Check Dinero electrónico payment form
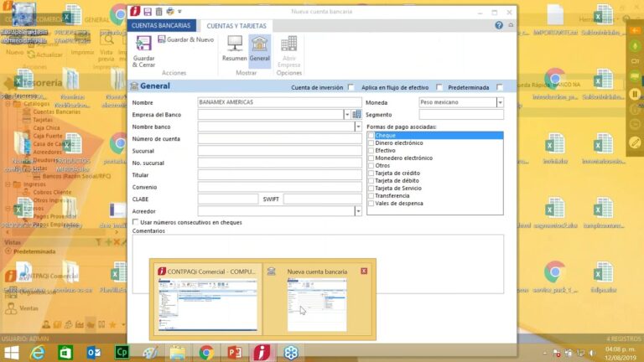Image resolution: width=644 pixels, height=362 pixels. pyautogui.click(x=371, y=142)
